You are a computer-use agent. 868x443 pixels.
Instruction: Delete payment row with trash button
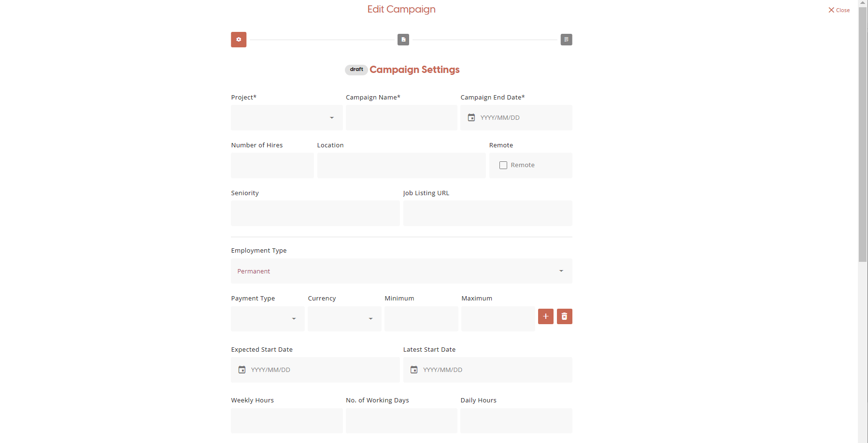pos(564,316)
